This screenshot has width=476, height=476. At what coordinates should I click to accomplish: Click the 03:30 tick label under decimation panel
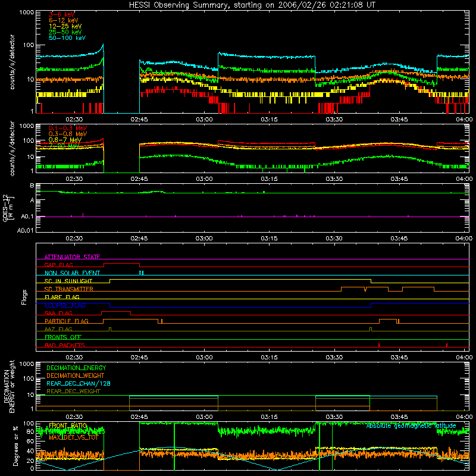coord(334,417)
